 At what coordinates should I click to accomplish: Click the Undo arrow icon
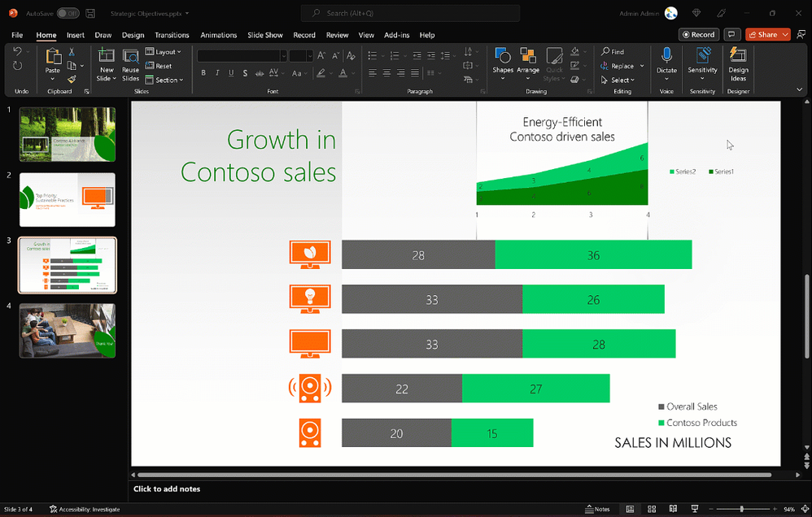18,52
